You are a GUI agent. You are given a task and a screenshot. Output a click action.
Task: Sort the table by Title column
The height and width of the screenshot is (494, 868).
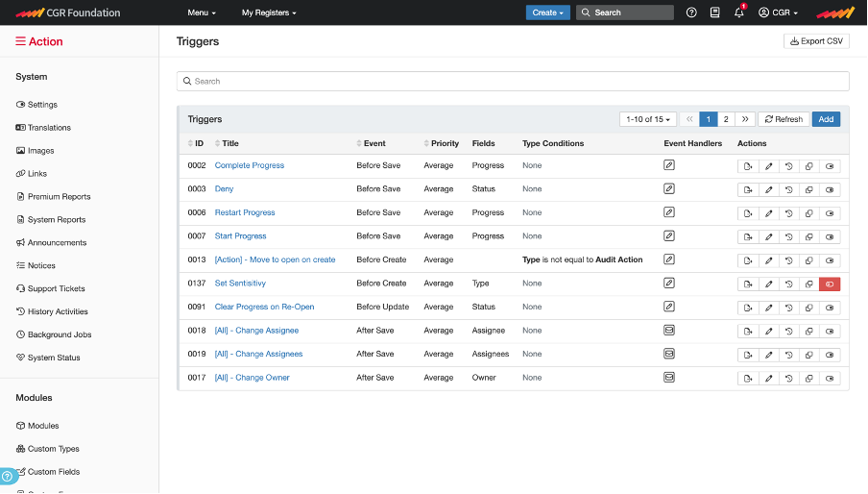pos(227,143)
